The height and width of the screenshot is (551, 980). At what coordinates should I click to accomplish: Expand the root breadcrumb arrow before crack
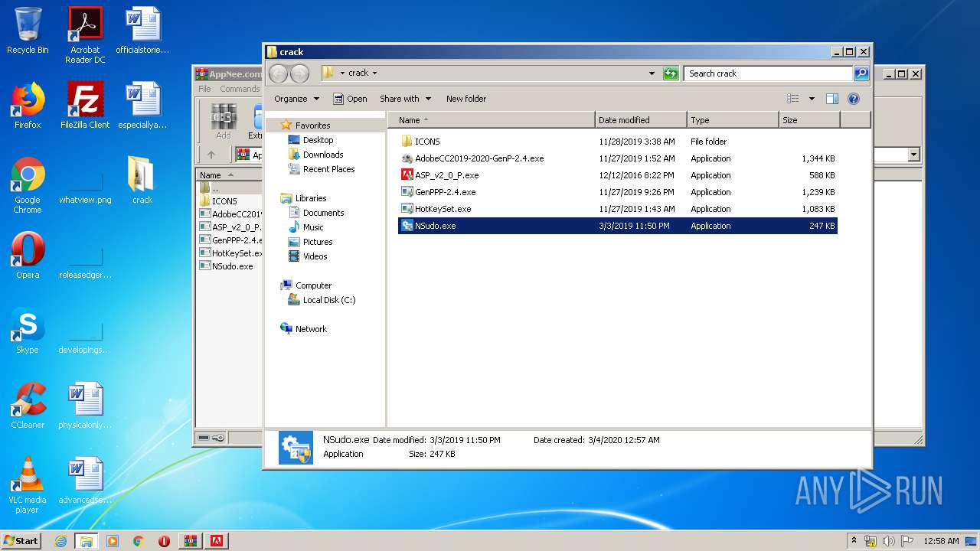pos(342,73)
